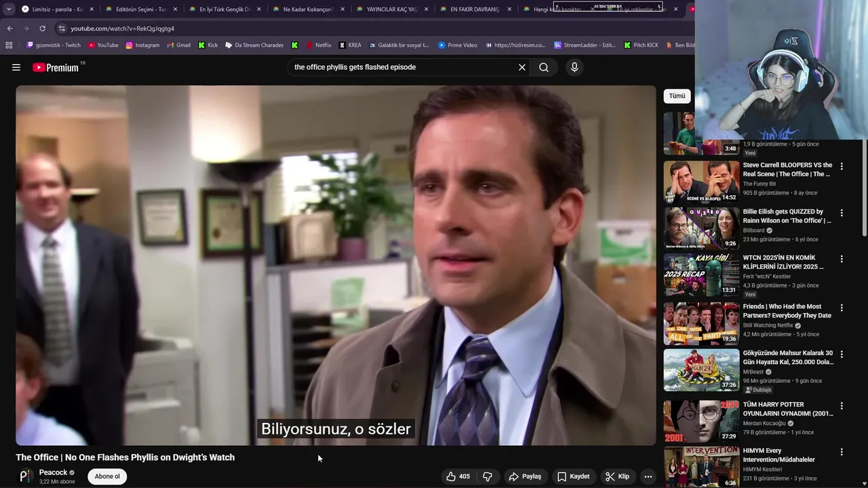The width and height of the screenshot is (868, 488).
Task: Close the 'Limitsiz - parolla' tab
Action: click(92, 9)
